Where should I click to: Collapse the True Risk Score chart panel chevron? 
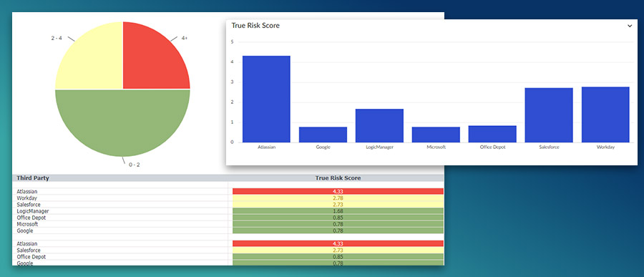coord(630,26)
